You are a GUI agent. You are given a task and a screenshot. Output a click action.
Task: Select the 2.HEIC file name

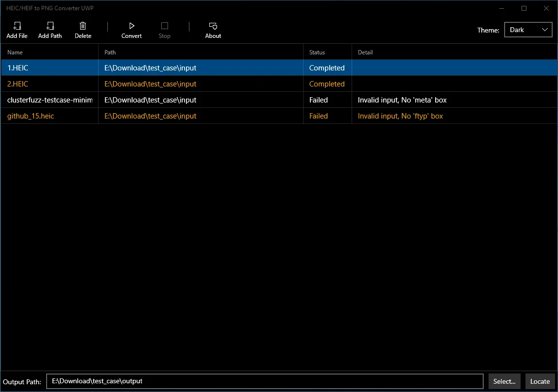click(x=18, y=84)
